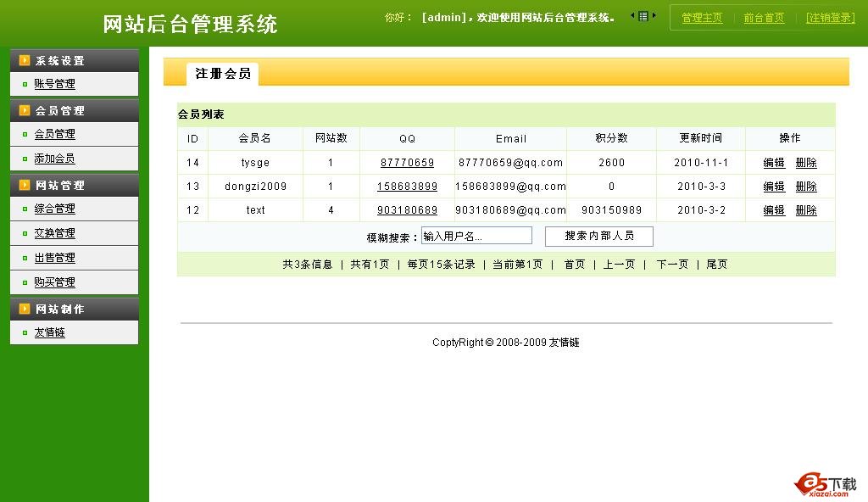The width and height of the screenshot is (868, 502).
Task: Go to 前台首页 in the header
Action: coord(764,18)
